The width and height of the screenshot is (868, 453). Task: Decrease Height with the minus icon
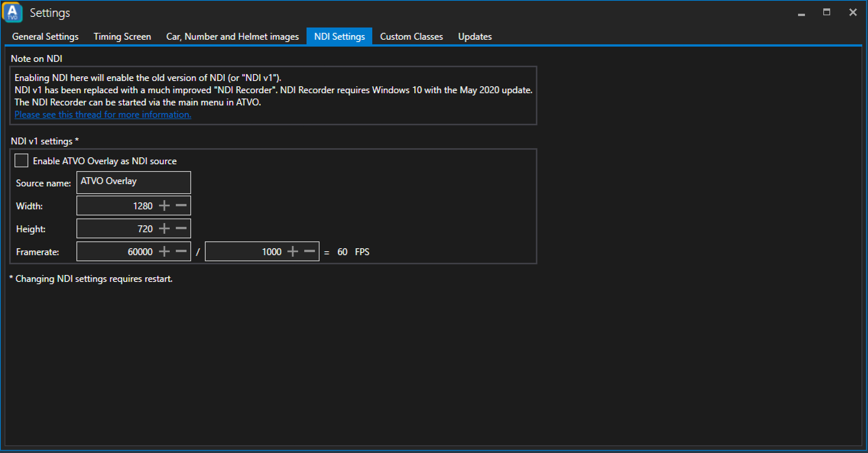coord(181,229)
